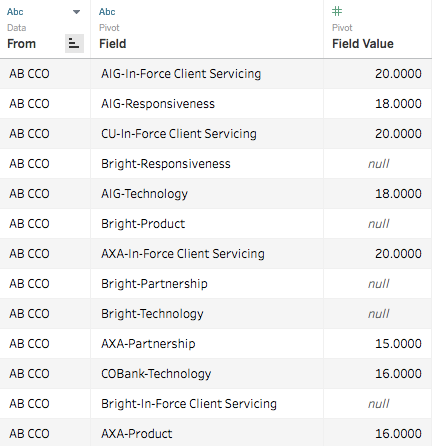Click the Bright-Responsiveness cell
Viewport: 432px width, 446px height.
(166, 164)
